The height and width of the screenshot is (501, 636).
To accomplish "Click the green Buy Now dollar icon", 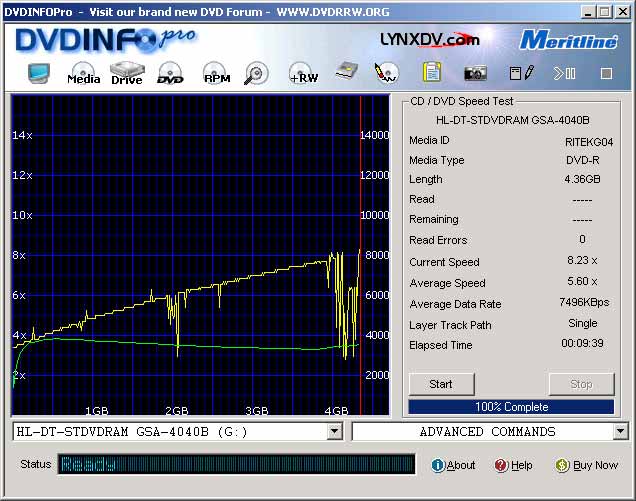I will tap(562, 465).
